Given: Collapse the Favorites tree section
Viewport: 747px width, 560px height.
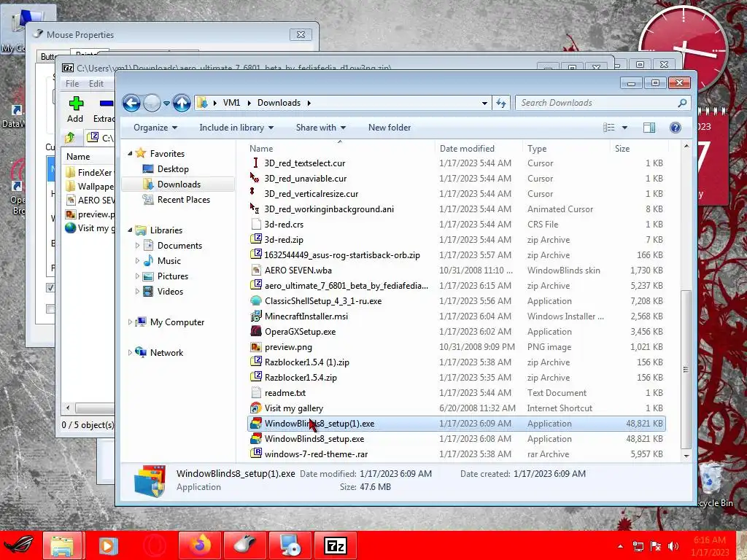Looking at the screenshot, I should point(130,153).
